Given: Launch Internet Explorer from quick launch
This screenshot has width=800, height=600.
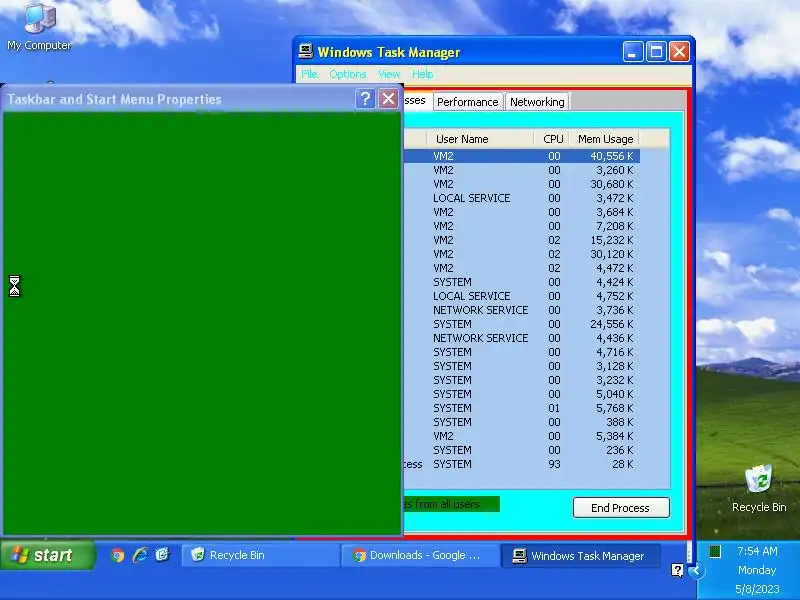Looking at the screenshot, I should (140, 555).
